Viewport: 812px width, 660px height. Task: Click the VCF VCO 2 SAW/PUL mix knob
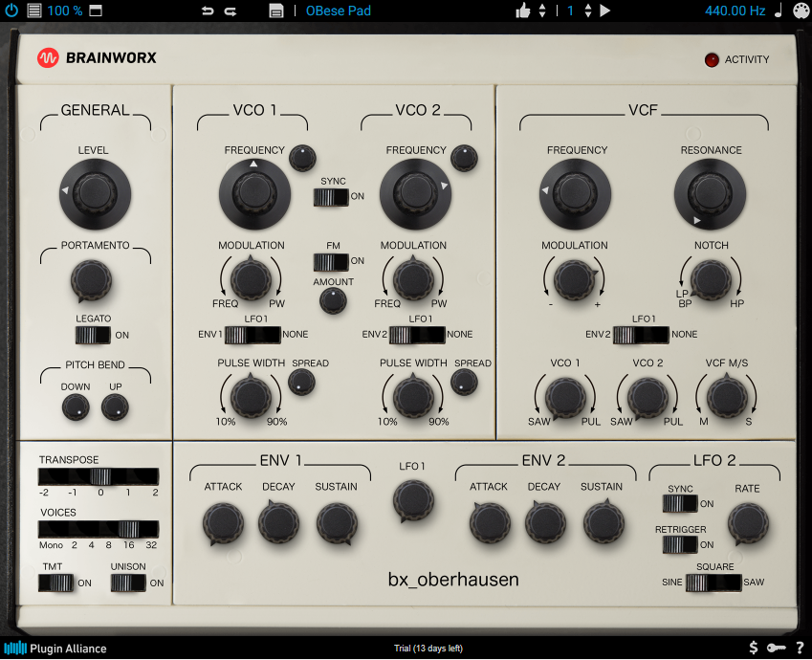[x=647, y=398]
